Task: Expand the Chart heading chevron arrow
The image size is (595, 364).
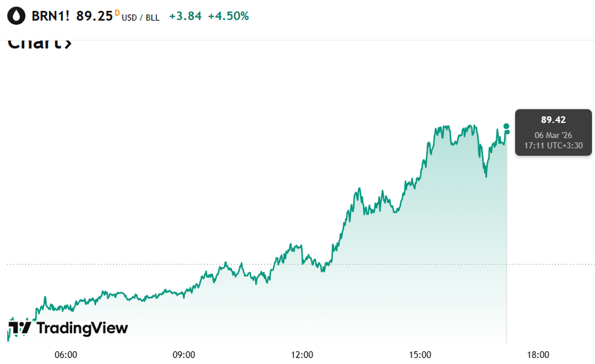Action: [x=67, y=44]
